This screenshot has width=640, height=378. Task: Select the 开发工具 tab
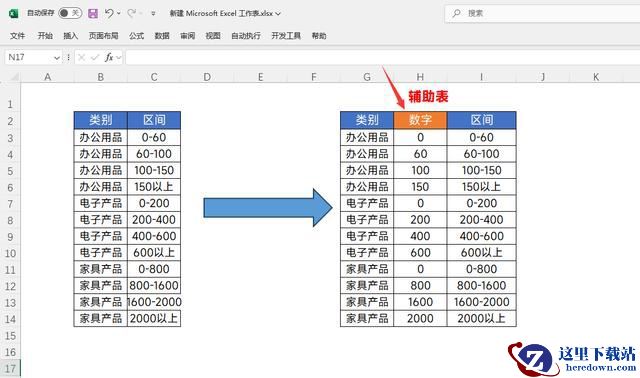coord(286,36)
